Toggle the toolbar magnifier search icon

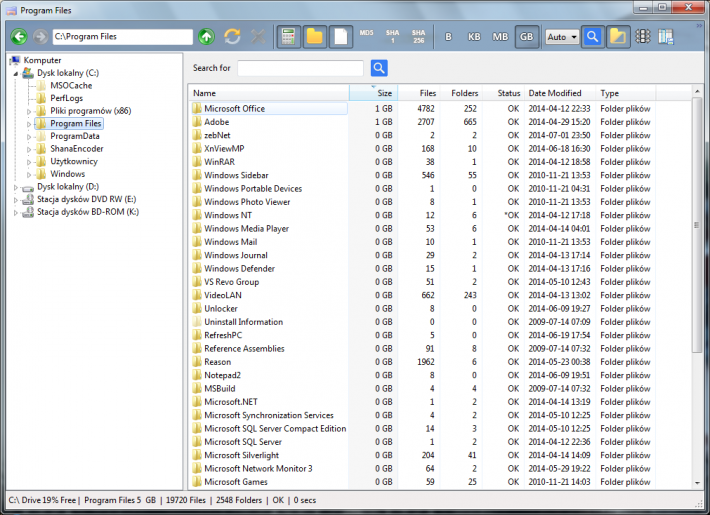click(593, 37)
